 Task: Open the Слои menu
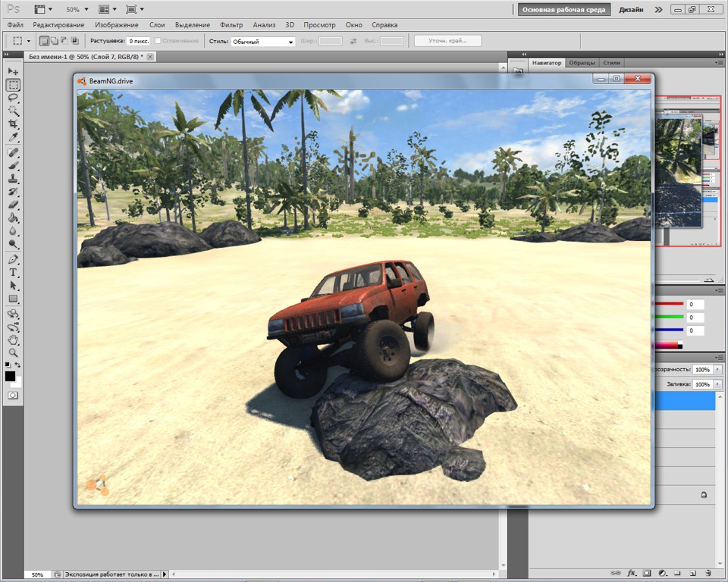pyautogui.click(x=157, y=25)
